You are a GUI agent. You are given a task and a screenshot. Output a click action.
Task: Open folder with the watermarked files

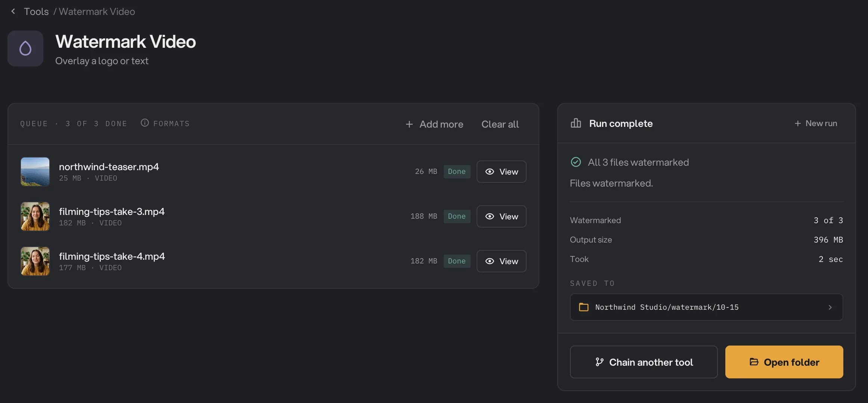(784, 362)
